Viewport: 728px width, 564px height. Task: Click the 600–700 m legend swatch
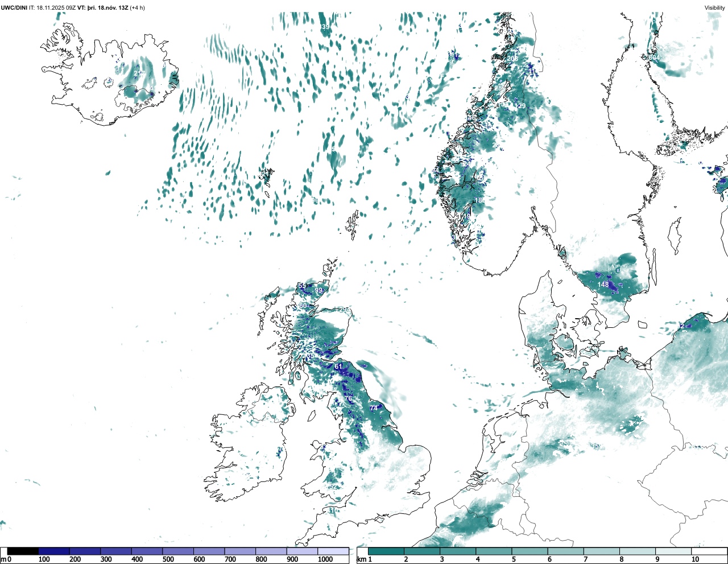[209, 551]
